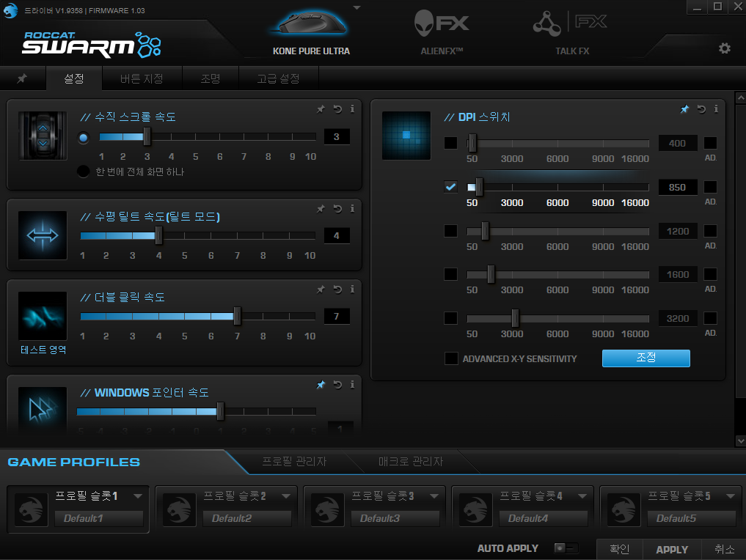
Task: Expand the profile slot 2 dropdown
Action: [286, 495]
